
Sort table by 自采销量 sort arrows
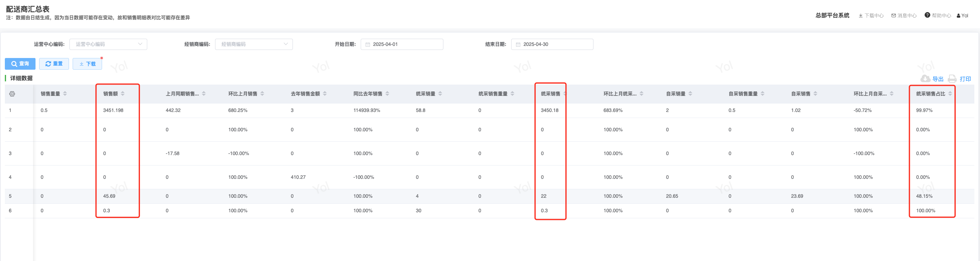[x=690, y=93]
